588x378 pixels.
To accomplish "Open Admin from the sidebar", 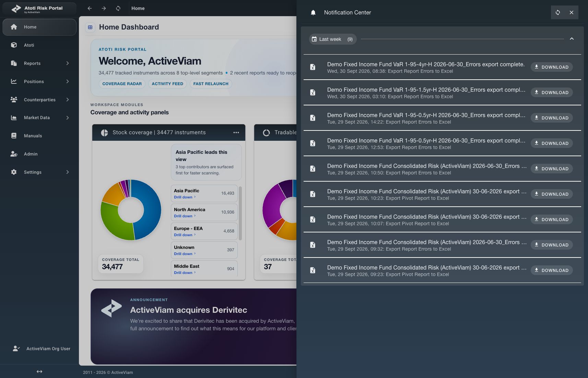I will 39,154.
